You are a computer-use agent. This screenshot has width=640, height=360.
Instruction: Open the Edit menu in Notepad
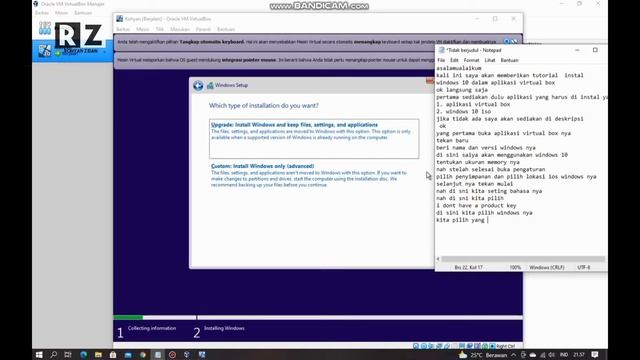(x=454, y=60)
